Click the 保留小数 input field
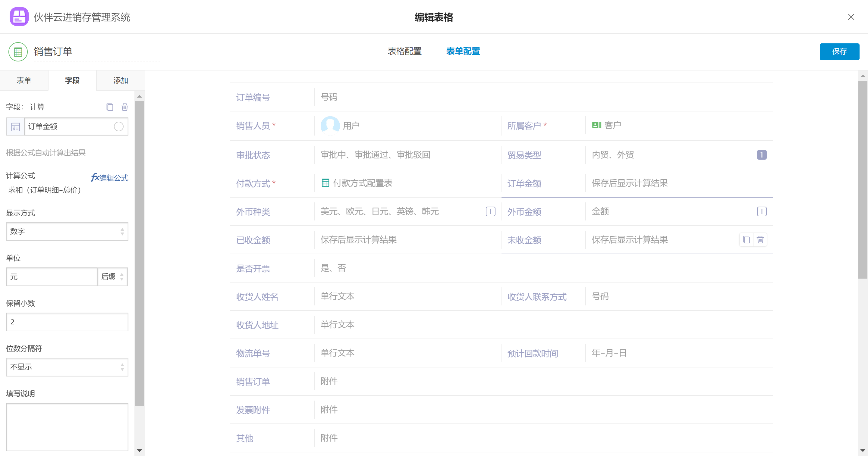Screen dimensions: 868x456 [67, 322]
